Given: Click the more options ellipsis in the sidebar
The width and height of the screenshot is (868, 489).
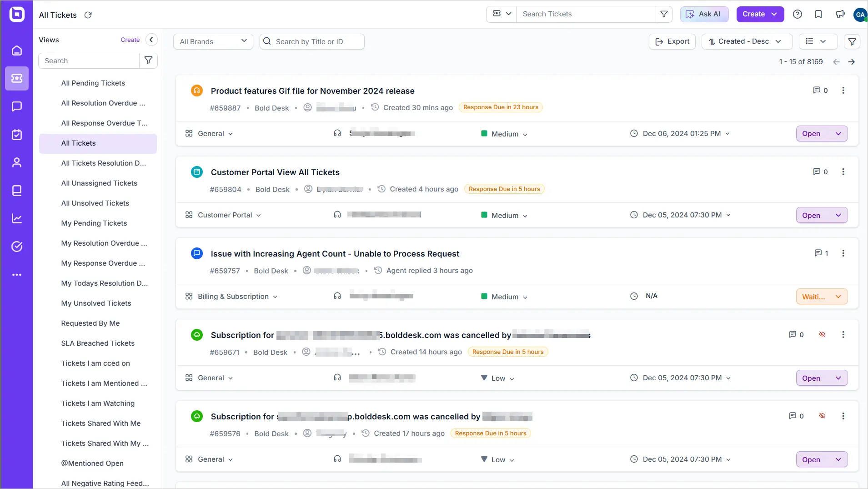Looking at the screenshot, I should point(17,275).
